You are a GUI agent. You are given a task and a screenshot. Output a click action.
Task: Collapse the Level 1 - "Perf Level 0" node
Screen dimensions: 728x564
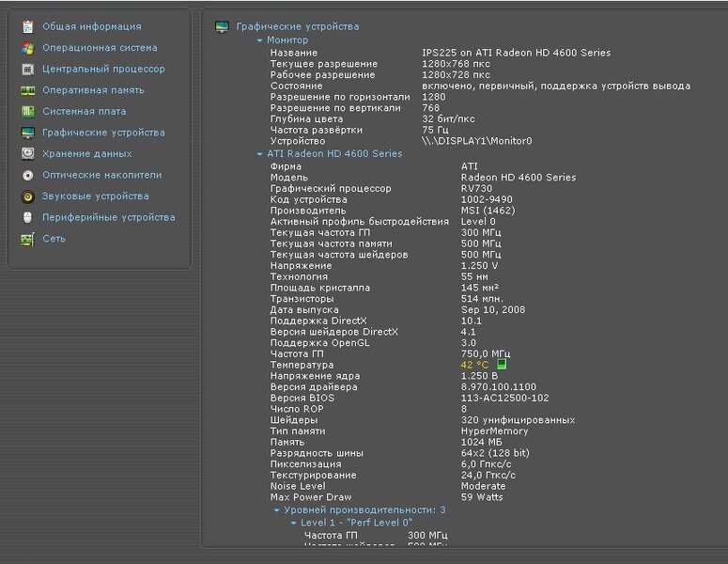293,523
